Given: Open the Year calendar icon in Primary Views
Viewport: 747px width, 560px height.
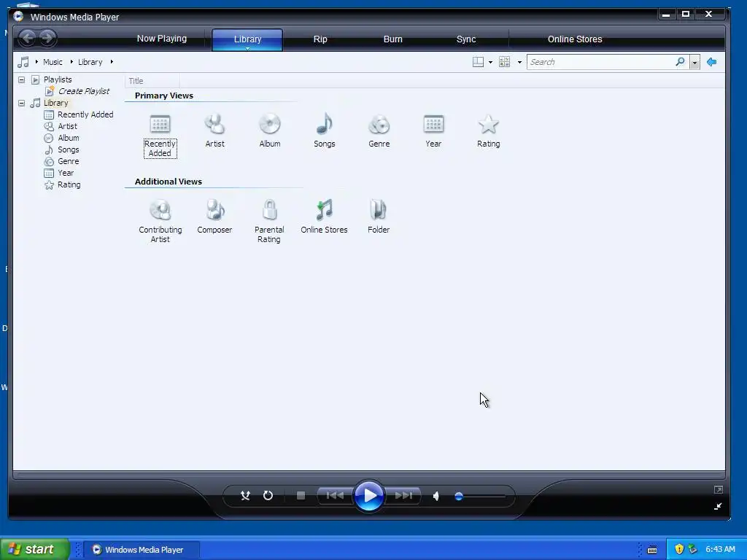Looking at the screenshot, I should 433,124.
